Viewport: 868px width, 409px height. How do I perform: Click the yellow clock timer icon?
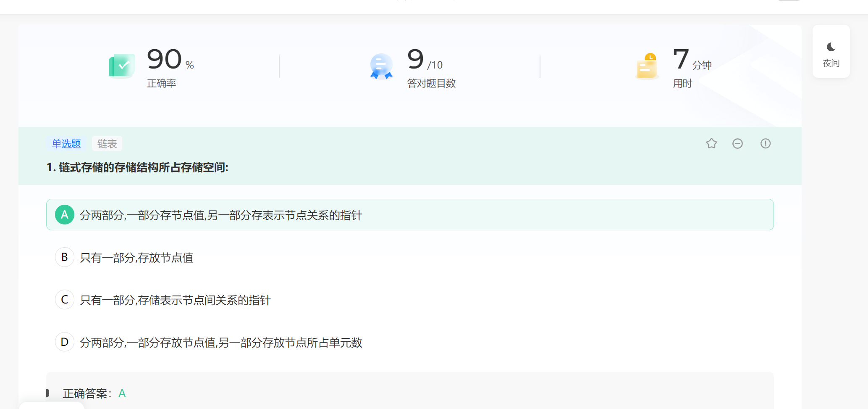647,66
